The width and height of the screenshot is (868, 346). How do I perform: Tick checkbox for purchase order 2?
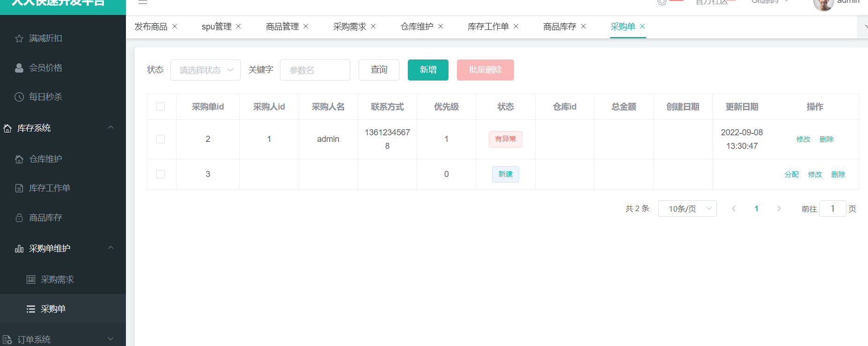click(x=161, y=139)
